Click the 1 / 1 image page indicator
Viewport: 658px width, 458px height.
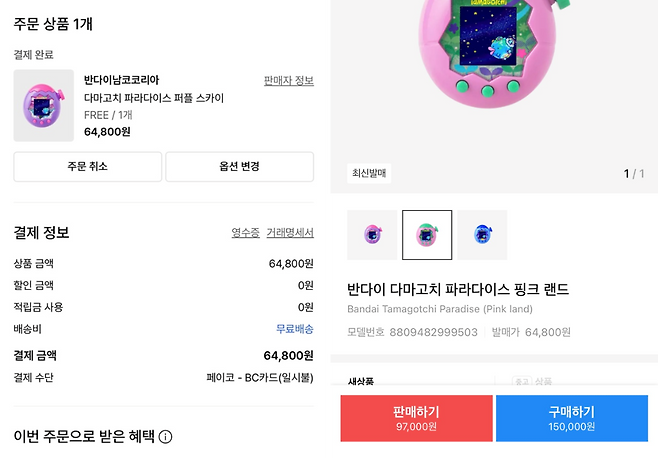coord(634,173)
